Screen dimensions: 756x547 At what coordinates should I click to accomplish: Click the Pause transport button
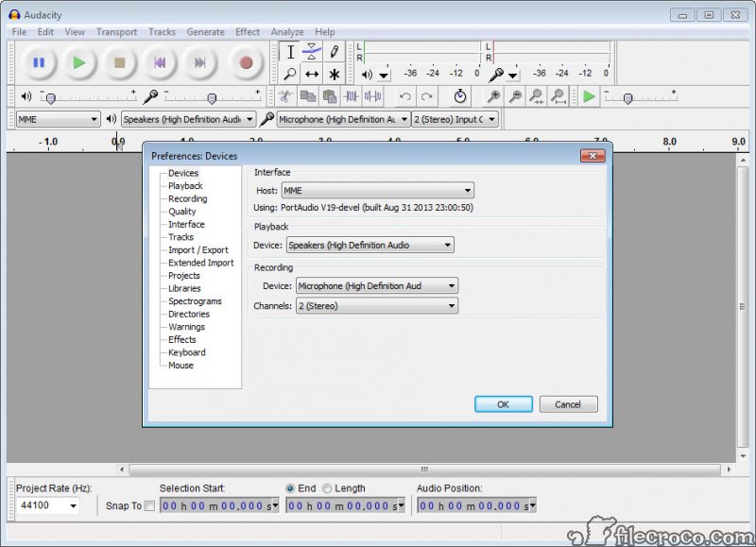coord(39,62)
